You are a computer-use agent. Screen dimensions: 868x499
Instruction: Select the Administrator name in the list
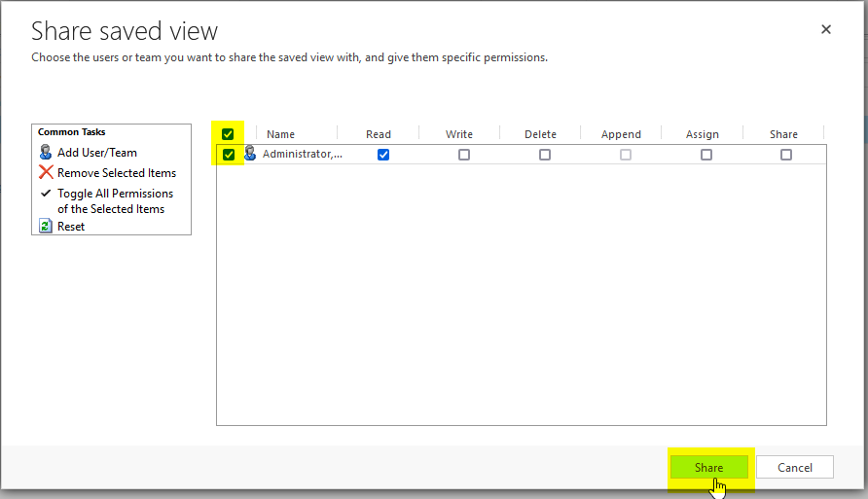(x=303, y=155)
